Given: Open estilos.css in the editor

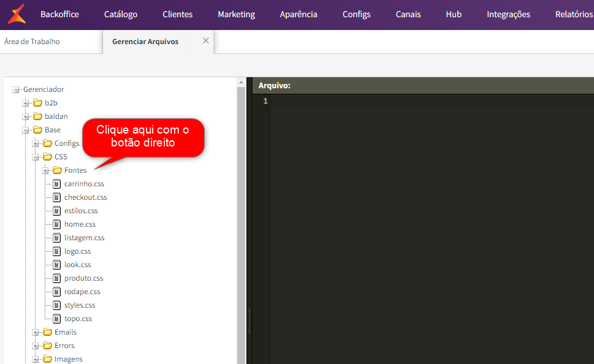Looking at the screenshot, I should pyautogui.click(x=81, y=211).
